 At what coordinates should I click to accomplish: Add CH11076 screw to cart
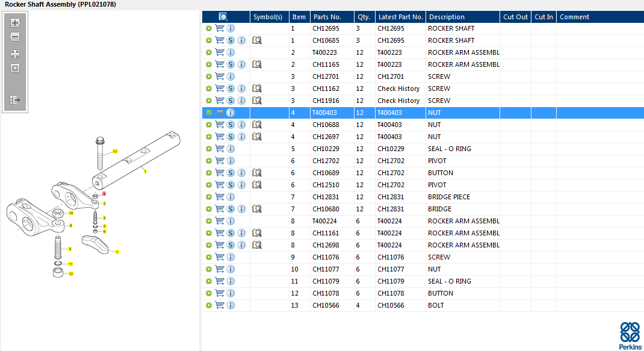220,257
